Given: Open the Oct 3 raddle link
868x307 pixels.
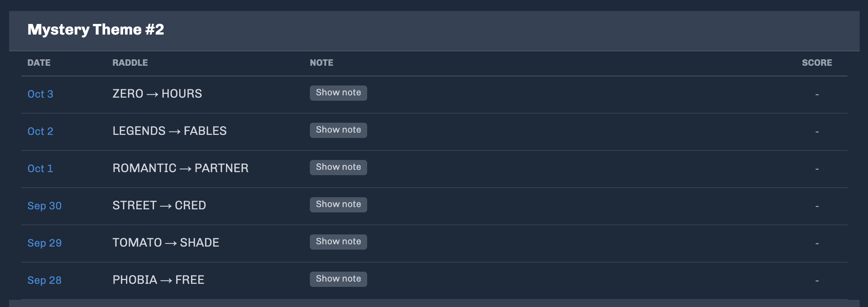Looking at the screenshot, I should pyautogui.click(x=40, y=94).
